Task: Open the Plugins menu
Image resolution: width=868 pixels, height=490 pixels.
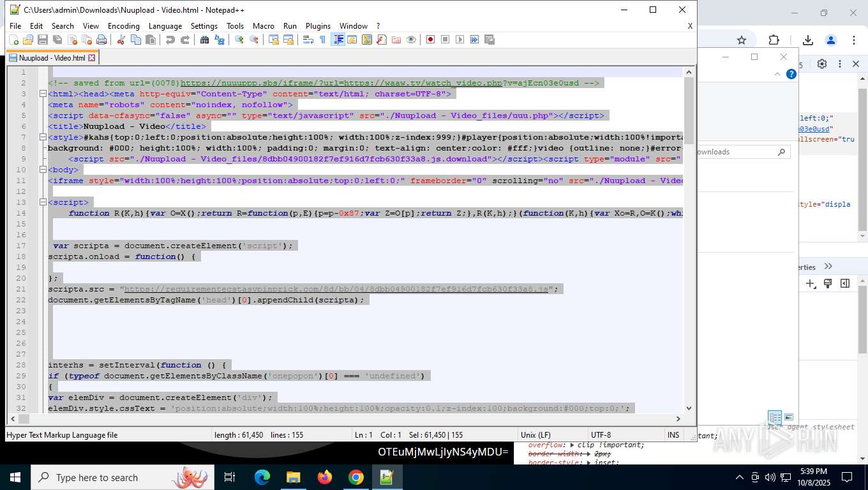Action: coord(318,26)
